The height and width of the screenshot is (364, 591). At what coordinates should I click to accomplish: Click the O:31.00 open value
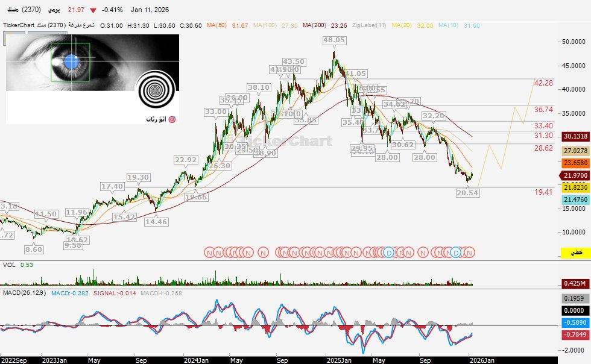111,26
